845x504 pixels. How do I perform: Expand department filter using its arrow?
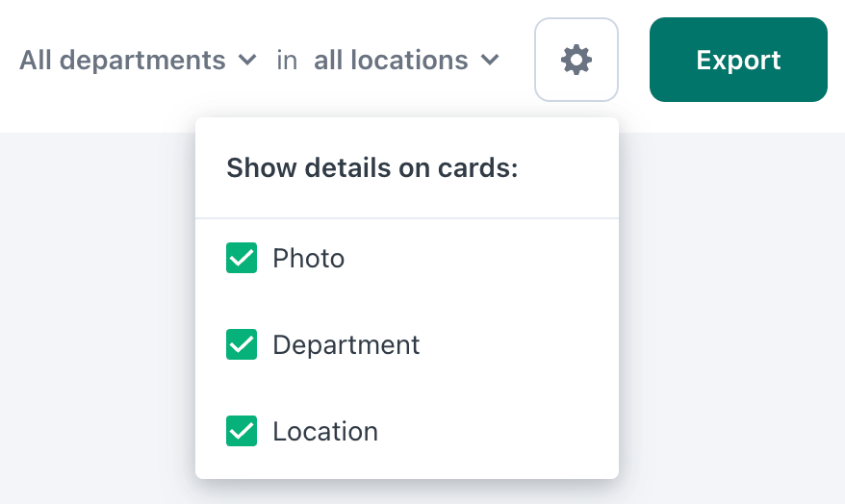coord(247,60)
